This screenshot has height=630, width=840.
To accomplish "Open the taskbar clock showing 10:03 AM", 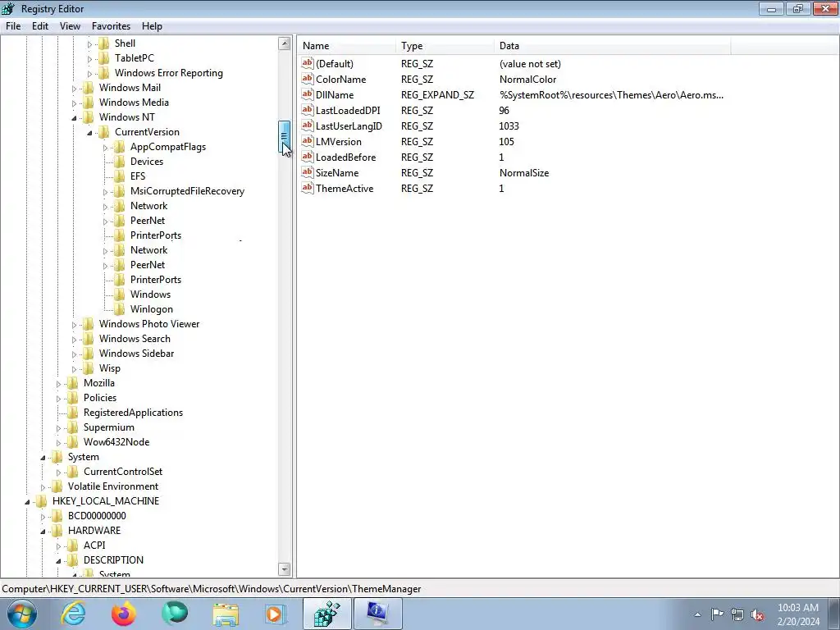I will (797, 614).
